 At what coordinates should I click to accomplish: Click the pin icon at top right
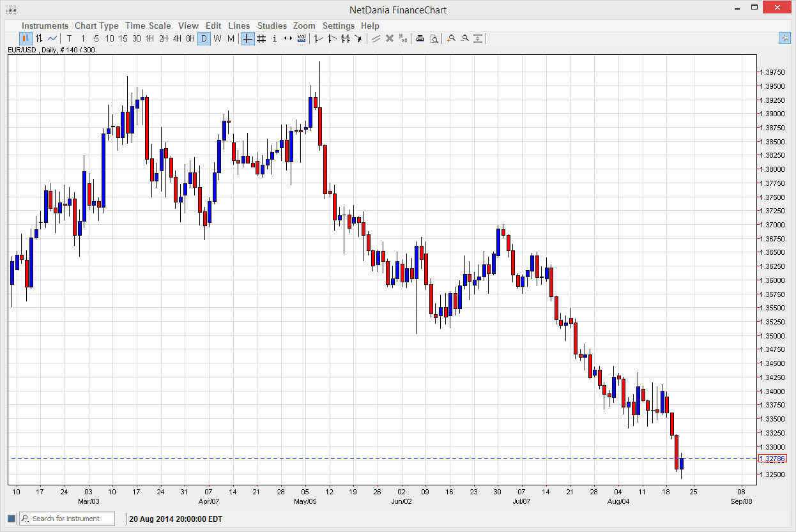(785, 38)
